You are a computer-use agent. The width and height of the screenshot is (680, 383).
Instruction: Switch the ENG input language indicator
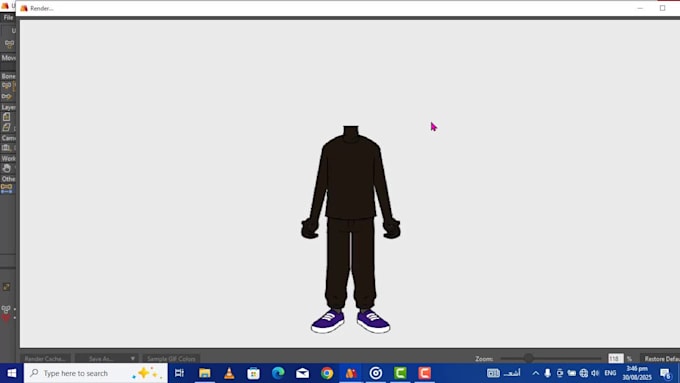pos(610,373)
